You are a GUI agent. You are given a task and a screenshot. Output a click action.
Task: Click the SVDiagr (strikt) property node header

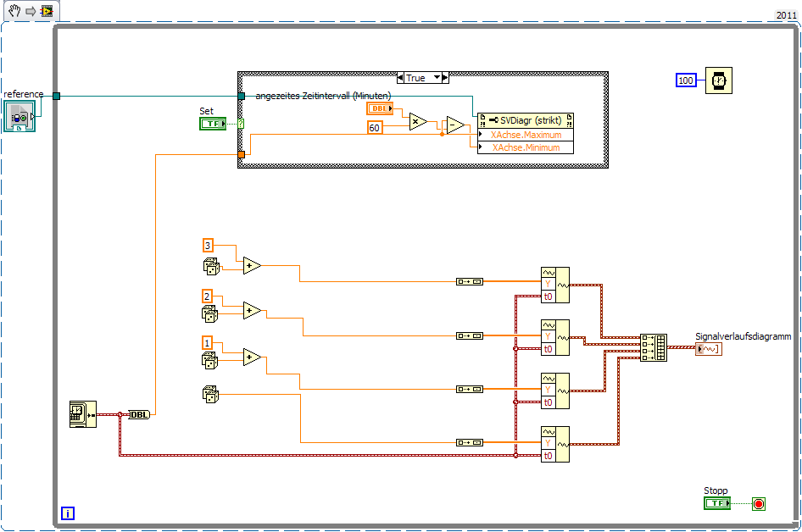pos(526,120)
